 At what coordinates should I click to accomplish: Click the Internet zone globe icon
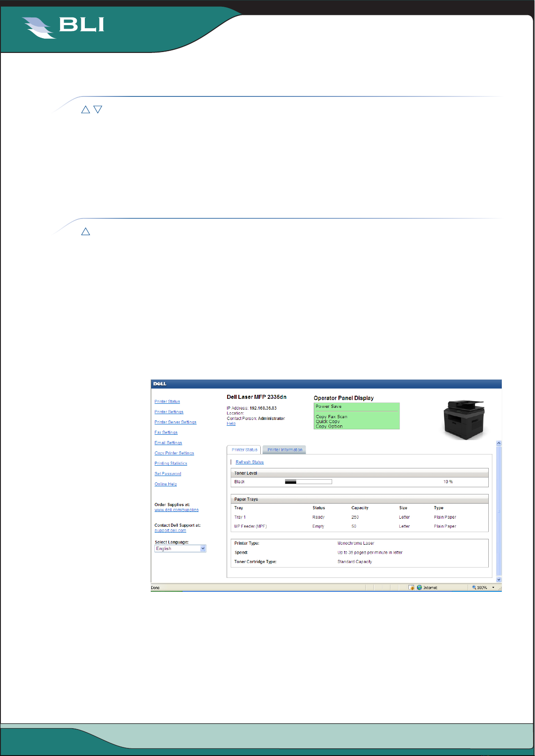click(x=420, y=587)
